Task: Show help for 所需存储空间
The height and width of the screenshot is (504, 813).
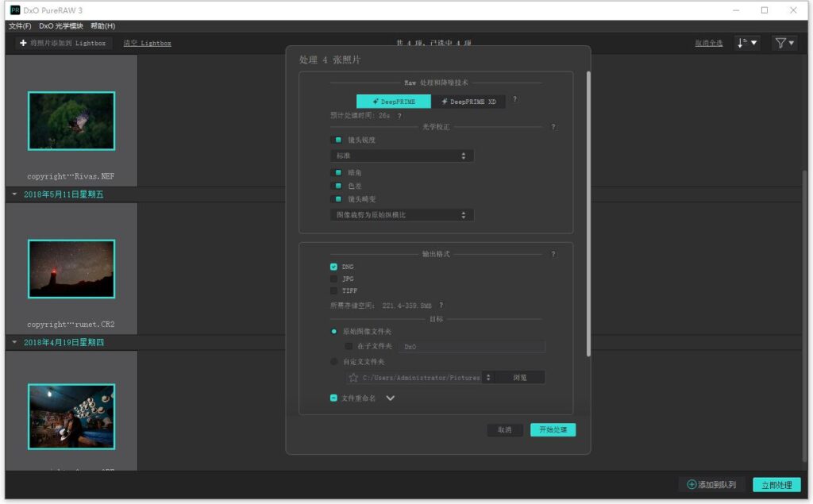Action: [441, 306]
